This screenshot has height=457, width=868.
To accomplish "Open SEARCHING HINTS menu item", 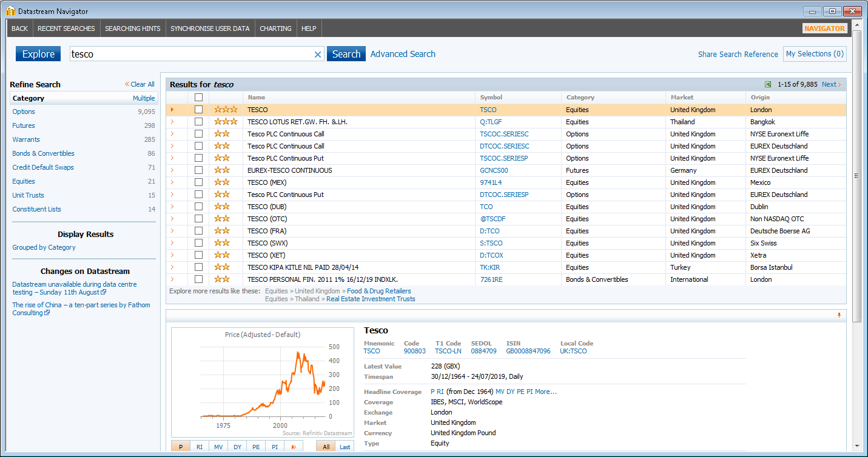I will pyautogui.click(x=133, y=28).
